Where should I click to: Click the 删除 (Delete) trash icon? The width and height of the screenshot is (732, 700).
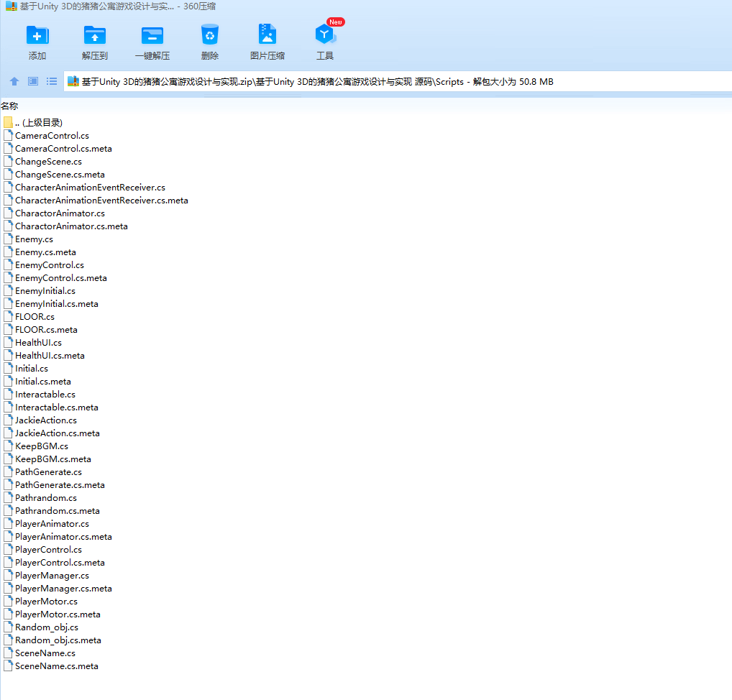pyautogui.click(x=210, y=35)
